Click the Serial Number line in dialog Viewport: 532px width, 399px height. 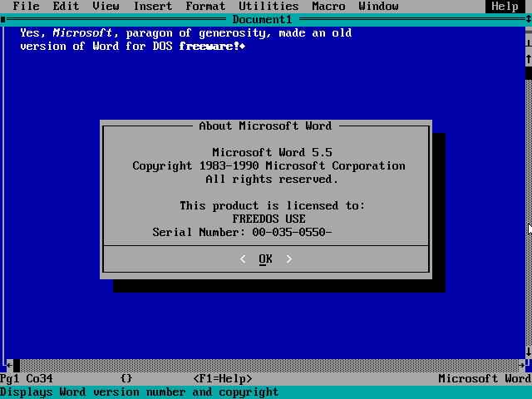point(242,233)
